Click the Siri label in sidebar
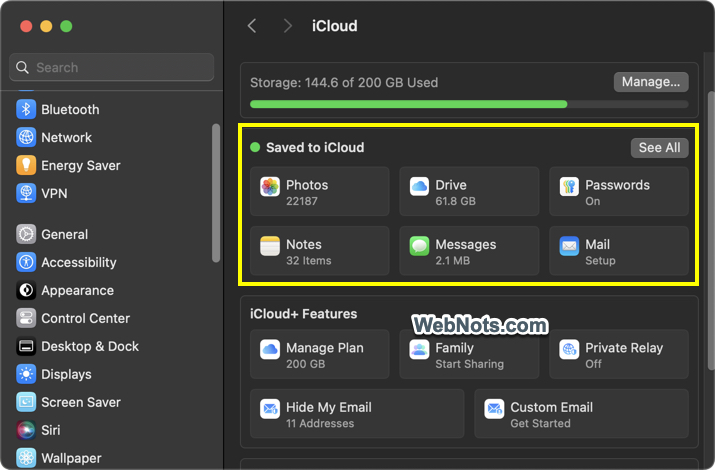Screen dimensions: 715x470 51,430
